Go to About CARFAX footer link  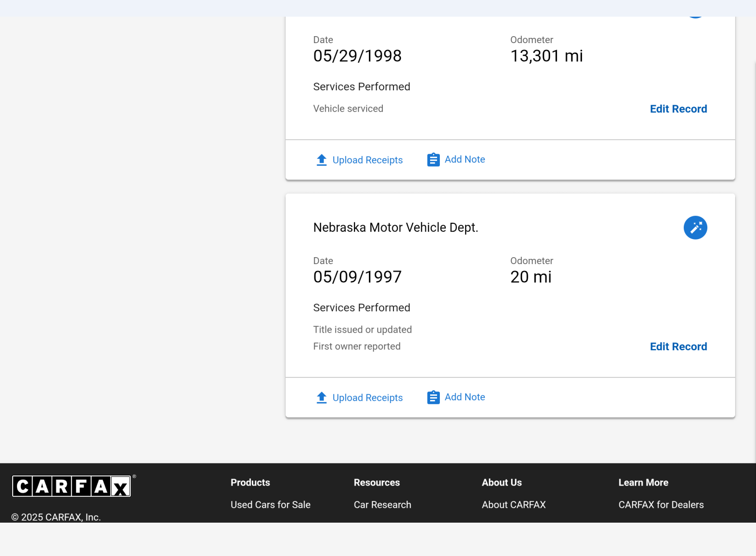click(513, 505)
